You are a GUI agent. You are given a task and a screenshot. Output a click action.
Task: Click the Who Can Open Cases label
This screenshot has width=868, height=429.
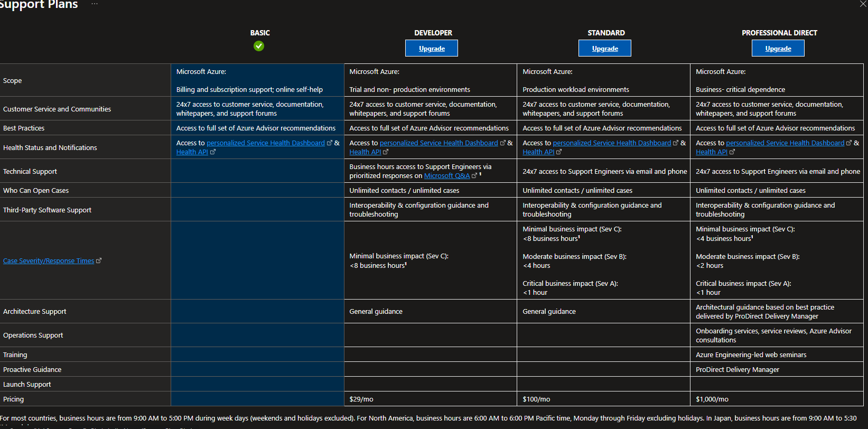[x=36, y=191]
